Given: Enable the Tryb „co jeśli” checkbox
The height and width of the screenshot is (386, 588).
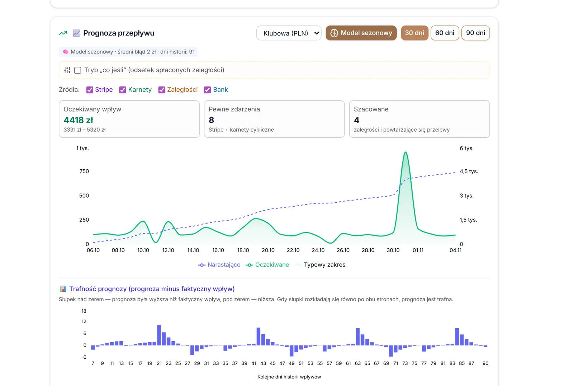Looking at the screenshot, I should point(77,70).
